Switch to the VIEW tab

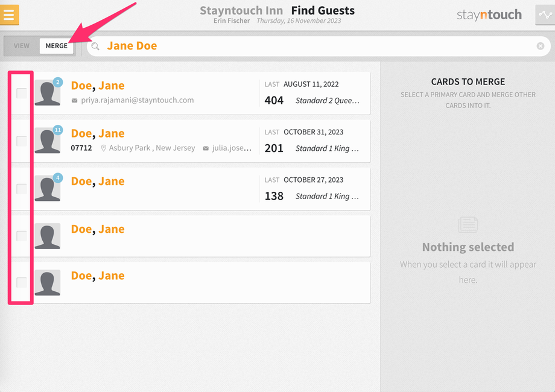tap(22, 46)
